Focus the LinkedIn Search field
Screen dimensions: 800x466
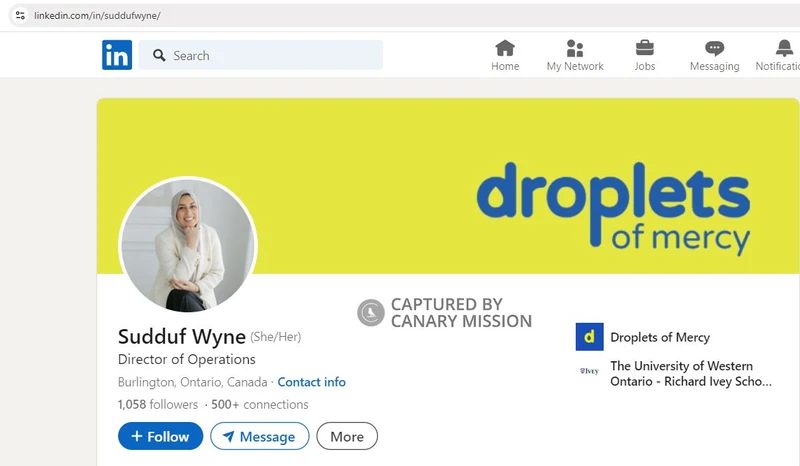tap(261, 55)
